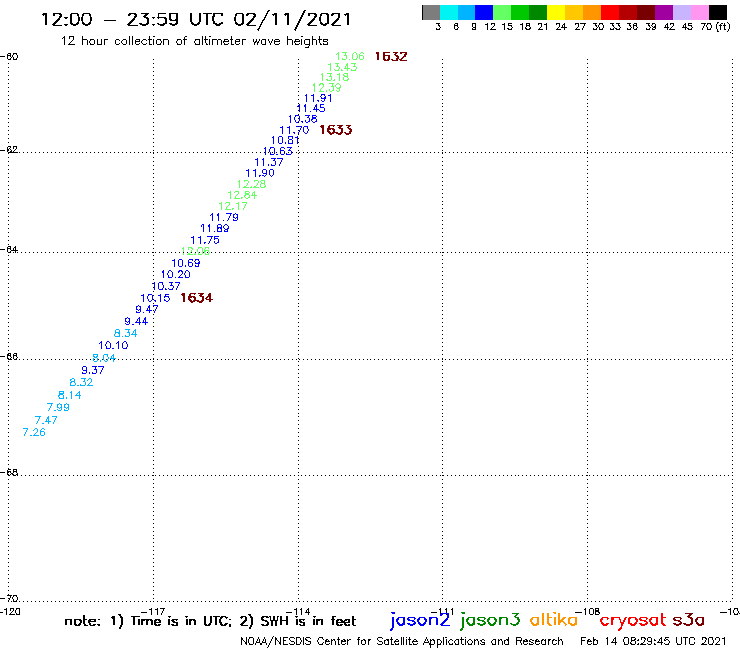Select the 11.79 reading
740x650 pixels.
pos(224,217)
